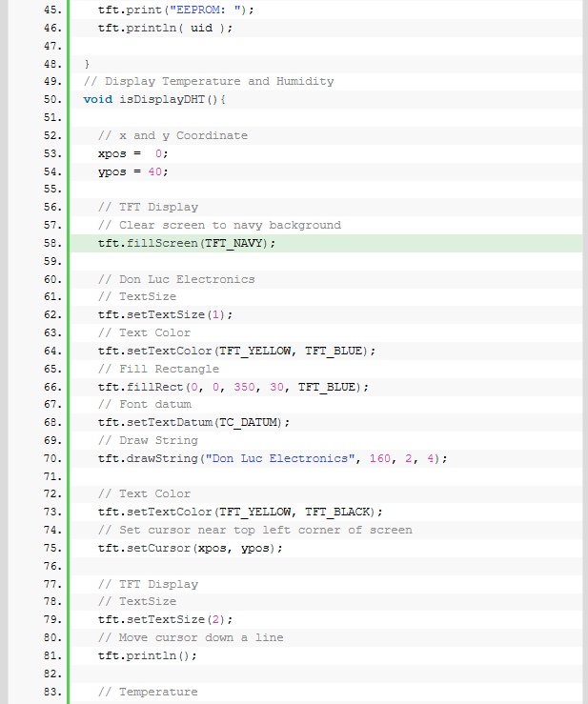Click line number 83 in the gutter
The height and width of the screenshot is (704, 588).
click(51, 692)
